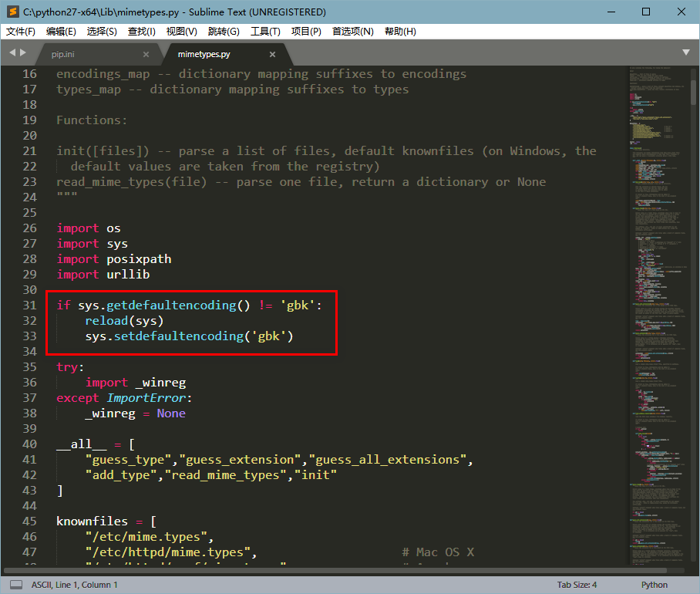Click the '__all__ = [' line
Image resolution: width=700 pixels, height=594 pixels.
(96, 444)
